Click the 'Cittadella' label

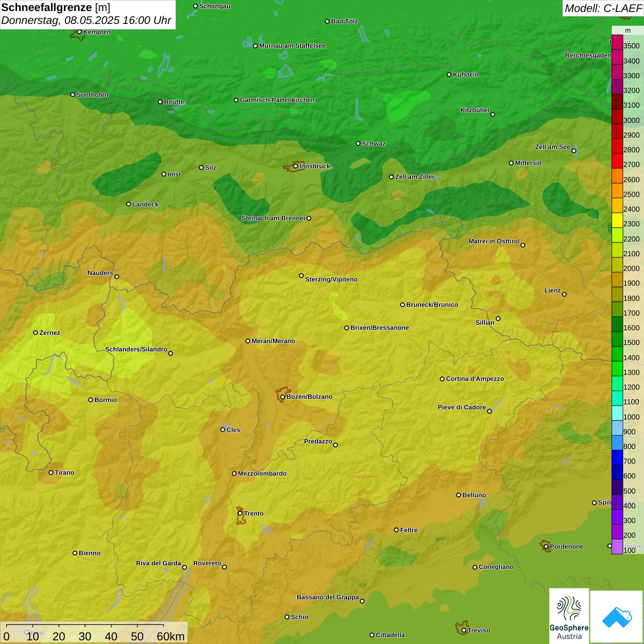[390, 635]
